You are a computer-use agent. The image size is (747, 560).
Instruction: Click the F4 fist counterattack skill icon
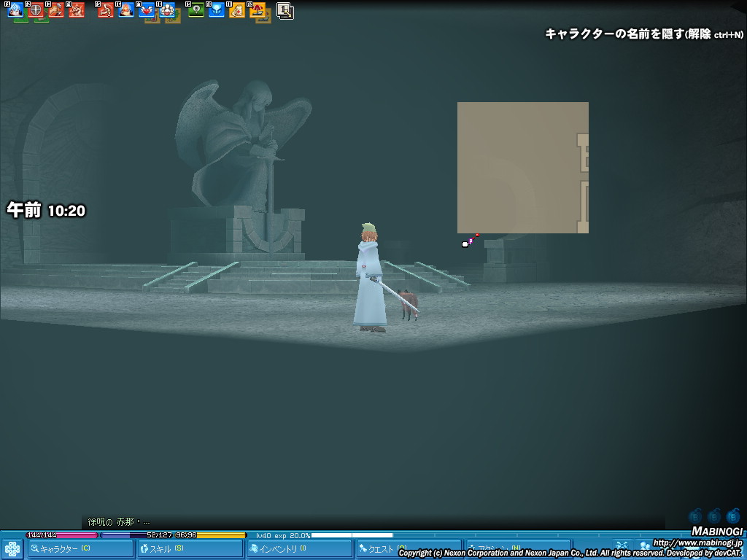coord(77,10)
